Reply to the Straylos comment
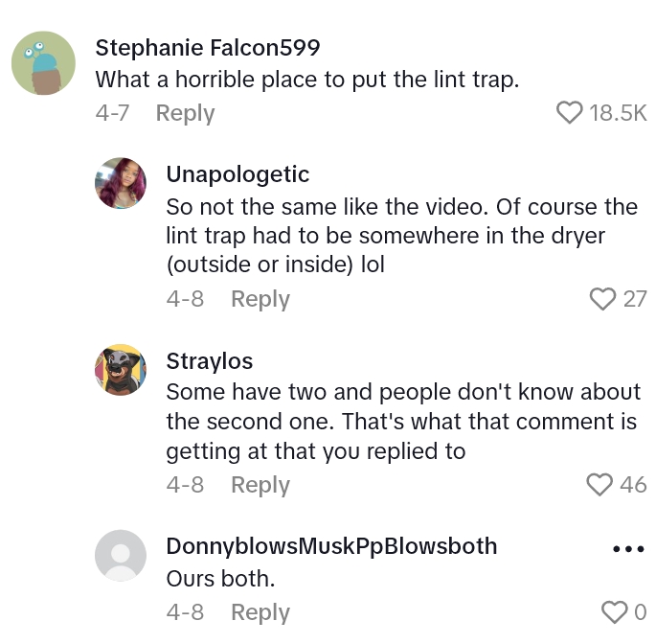The image size is (656, 644). [x=260, y=485]
